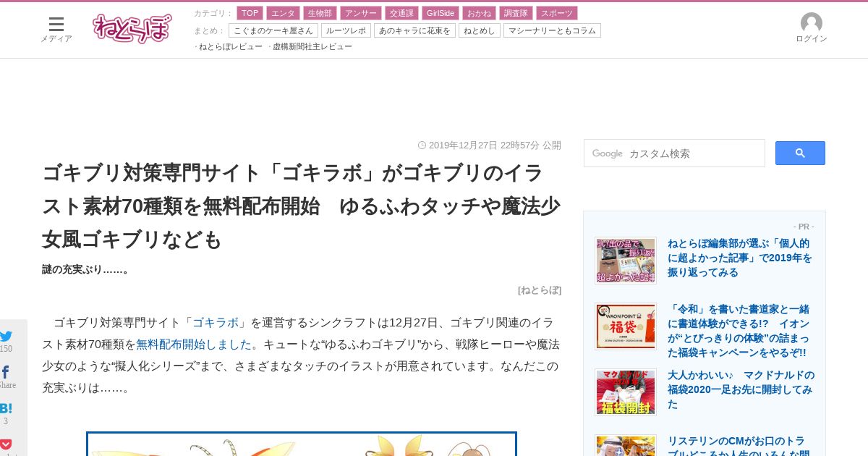Open the 虚構新聞社主レビュー link
The image size is (868, 456).
coord(312,46)
